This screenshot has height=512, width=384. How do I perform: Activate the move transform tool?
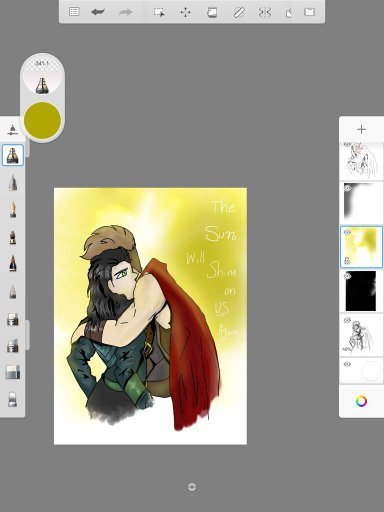coord(185,13)
